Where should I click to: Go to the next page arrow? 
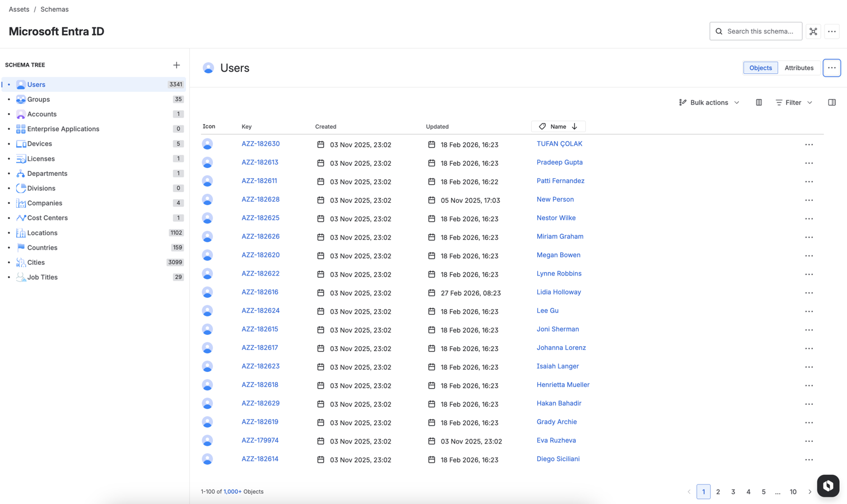809,492
